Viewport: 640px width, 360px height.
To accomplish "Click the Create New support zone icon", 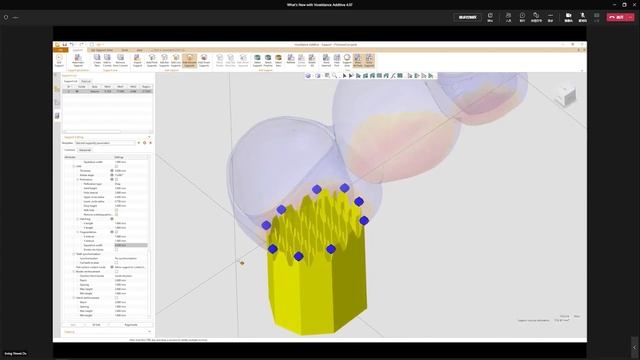I will click(97, 60).
